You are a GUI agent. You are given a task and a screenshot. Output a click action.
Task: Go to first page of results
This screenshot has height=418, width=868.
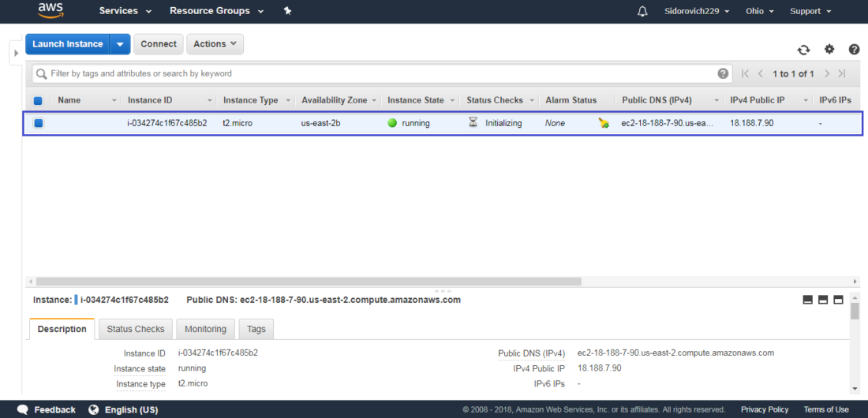[x=745, y=73]
